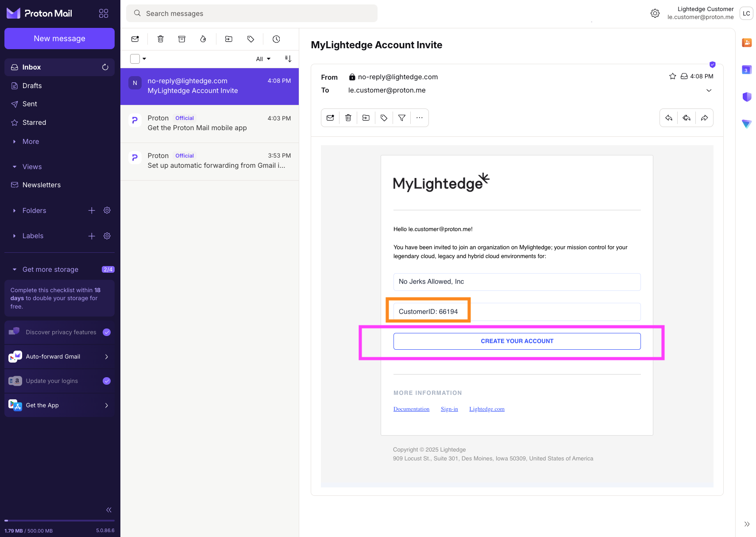
Task: Open Auto-forward Gmail checklist item
Action: click(x=59, y=357)
